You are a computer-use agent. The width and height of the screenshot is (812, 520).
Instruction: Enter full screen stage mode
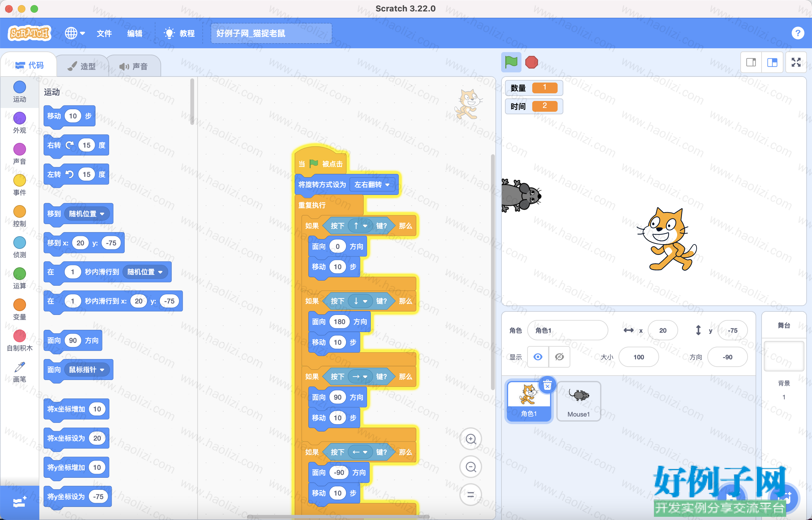[x=796, y=62]
